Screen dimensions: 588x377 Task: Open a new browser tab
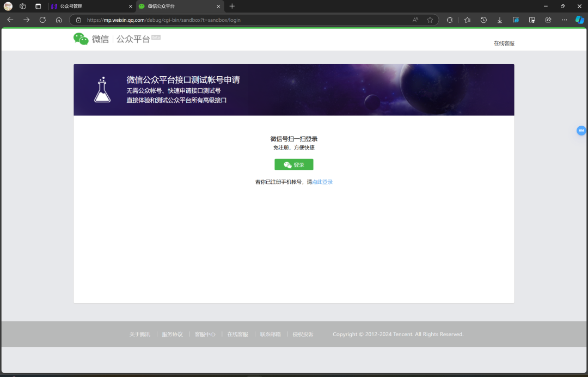coord(232,7)
